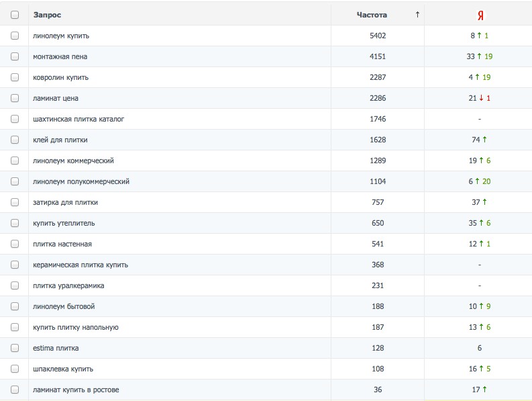
Task: Check the box for плитка уралкерамика
Action: tap(15, 285)
